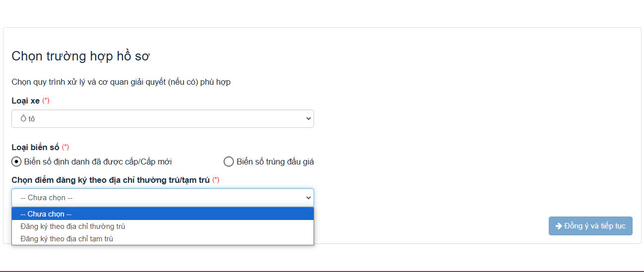Choose the highlighted -- Chưa chọn -- list option

point(163,214)
